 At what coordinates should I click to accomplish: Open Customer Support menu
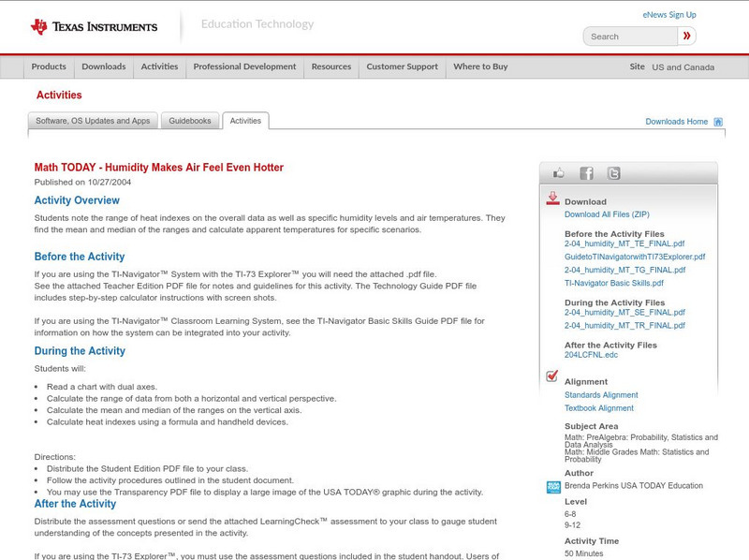click(x=403, y=66)
